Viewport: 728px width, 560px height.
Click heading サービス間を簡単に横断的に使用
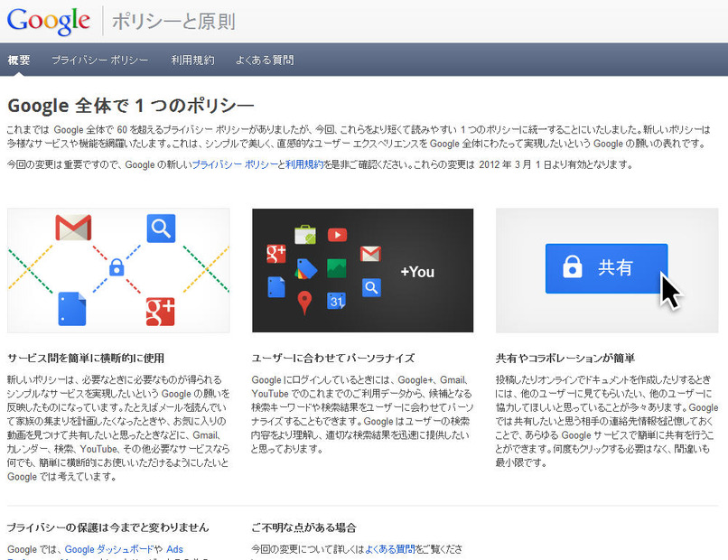click(86, 358)
